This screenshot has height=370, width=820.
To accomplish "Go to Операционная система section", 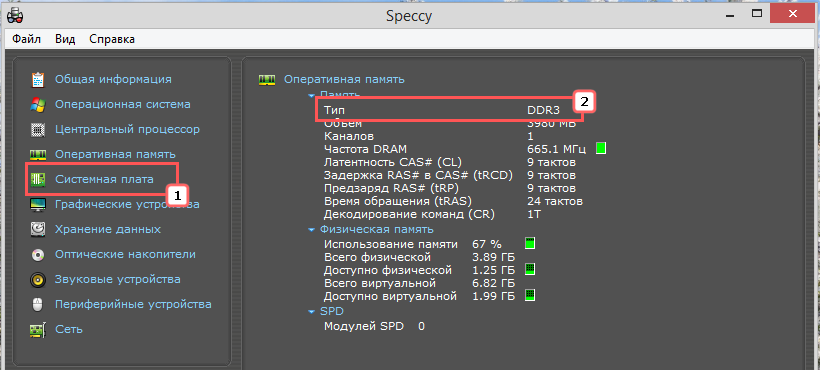I will [123, 104].
